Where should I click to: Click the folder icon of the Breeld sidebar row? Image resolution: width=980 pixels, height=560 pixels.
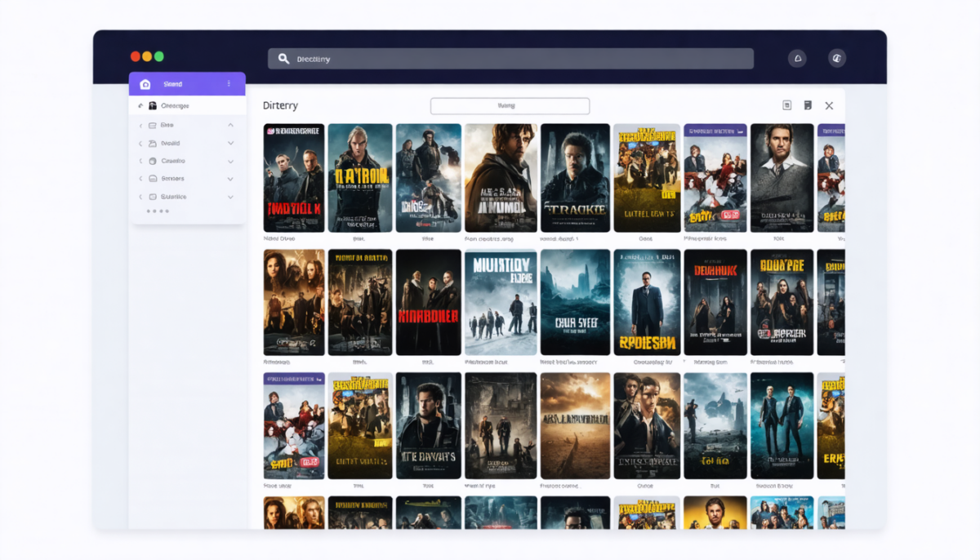tap(153, 143)
